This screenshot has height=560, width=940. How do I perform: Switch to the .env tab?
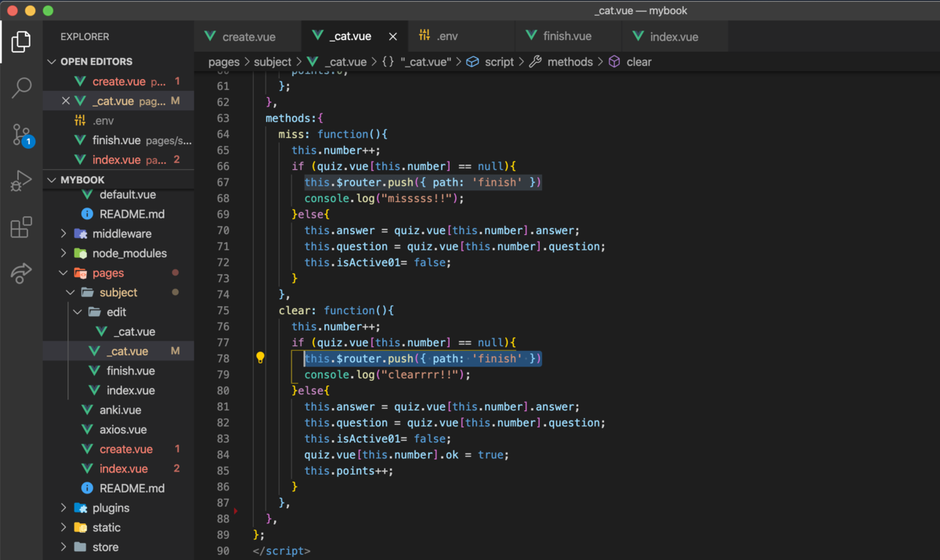pyautogui.click(x=461, y=37)
